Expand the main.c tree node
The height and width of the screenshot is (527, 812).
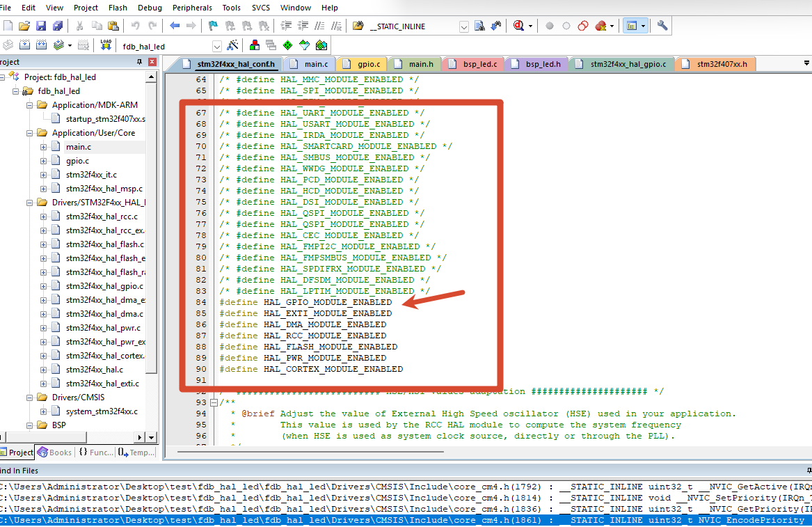pos(44,147)
